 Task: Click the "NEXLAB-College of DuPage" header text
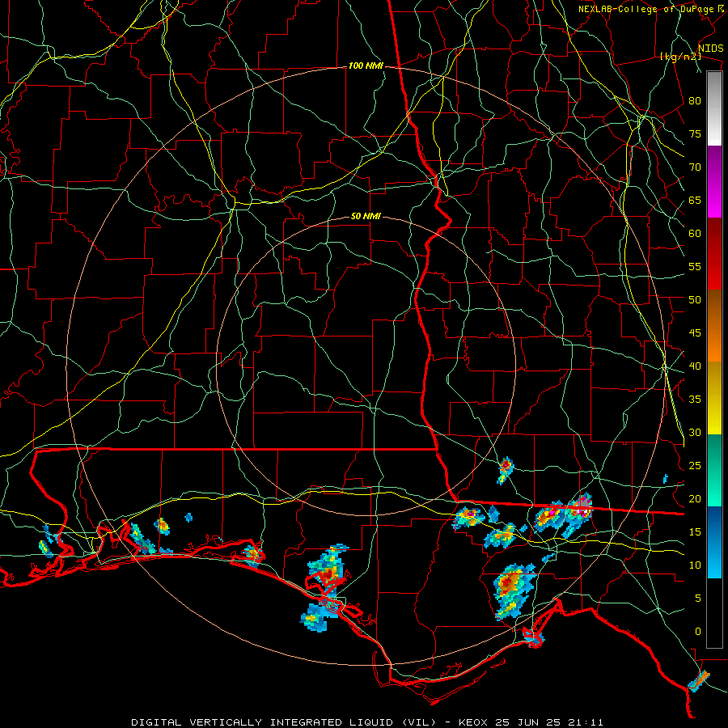(645, 9)
